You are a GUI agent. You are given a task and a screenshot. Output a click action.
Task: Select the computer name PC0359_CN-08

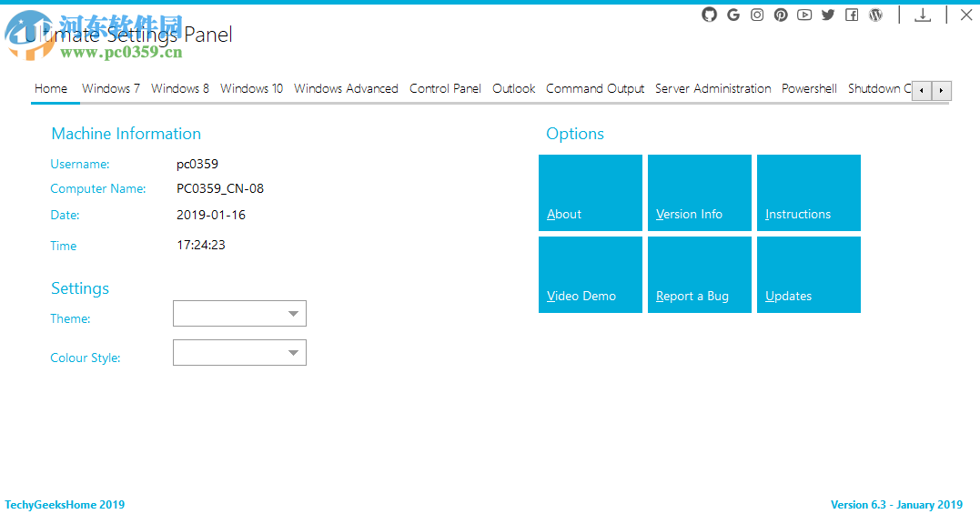(x=220, y=188)
